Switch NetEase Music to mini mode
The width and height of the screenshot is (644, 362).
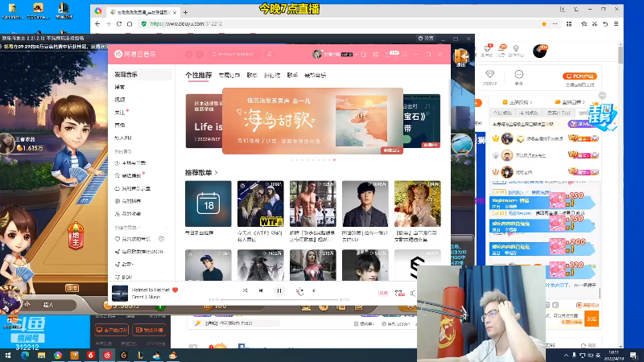coord(404,54)
